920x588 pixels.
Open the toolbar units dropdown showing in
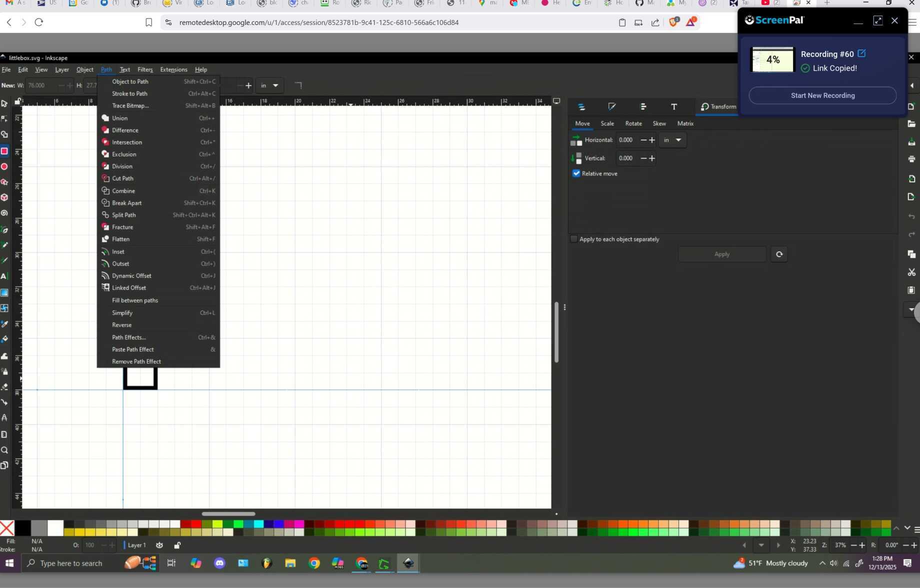coord(269,85)
